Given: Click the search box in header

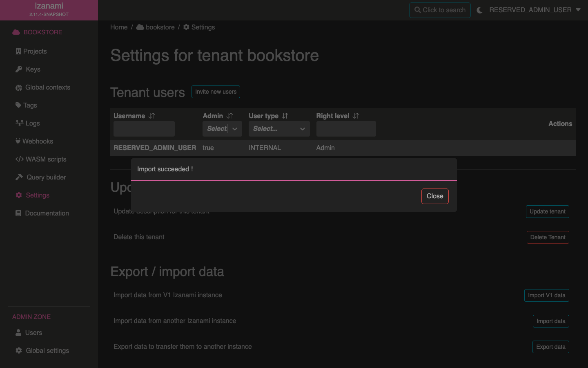Looking at the screenshot, I should [x=440, y=10].
